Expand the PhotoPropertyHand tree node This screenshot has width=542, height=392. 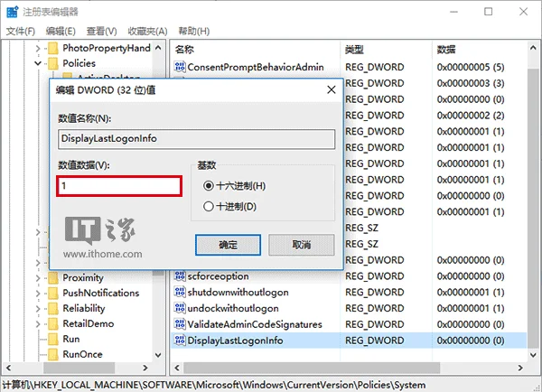[38, 49]
